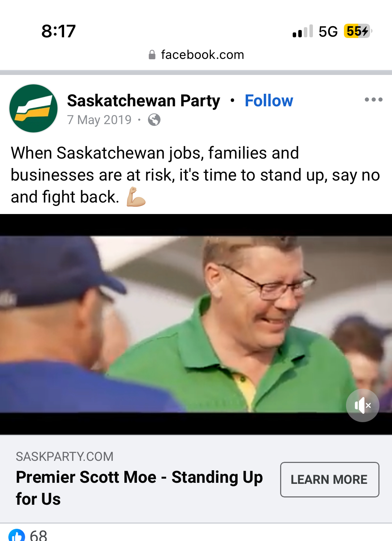
Task: Unmute the video with speaker icon
Action: pyautogui.click(x=363, y=405)
